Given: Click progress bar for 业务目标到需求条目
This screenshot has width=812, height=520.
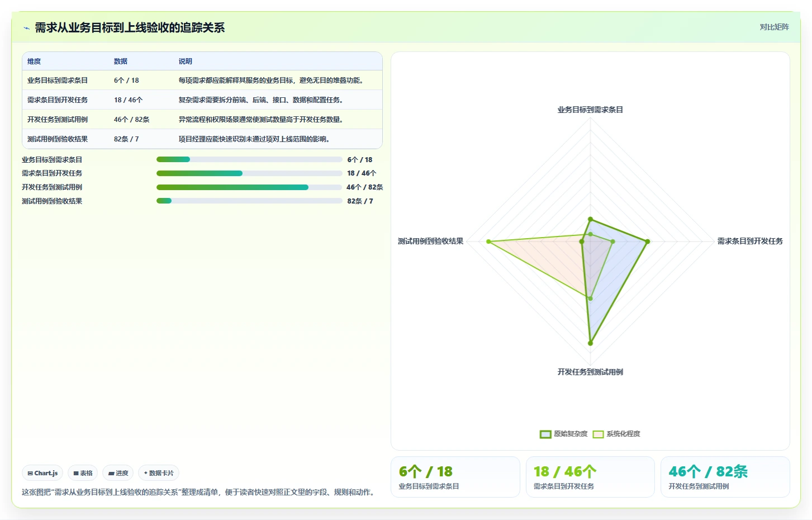Looking at the screenshot, I should (249, 159).
